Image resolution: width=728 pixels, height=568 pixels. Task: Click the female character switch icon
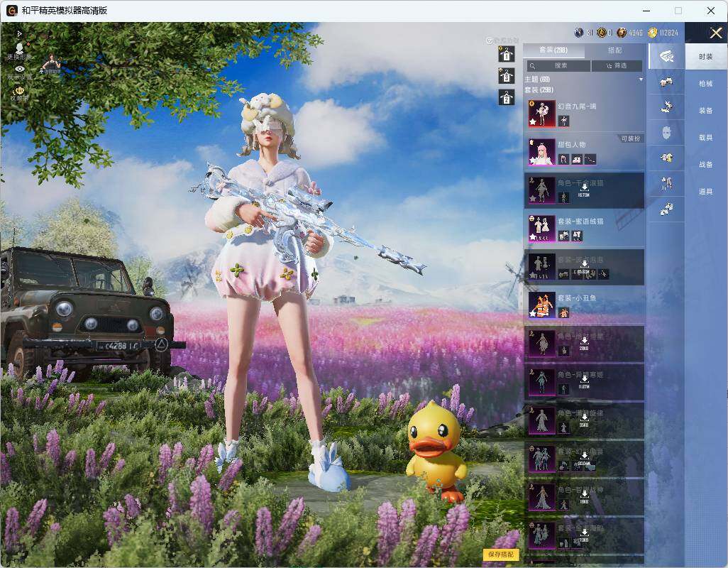click(50, 65)
